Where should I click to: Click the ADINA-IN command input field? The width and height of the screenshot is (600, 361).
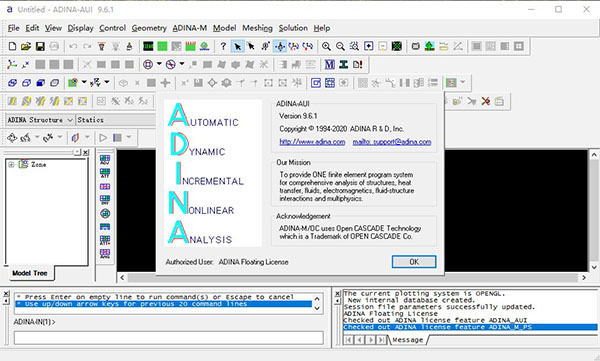(169, 338)
